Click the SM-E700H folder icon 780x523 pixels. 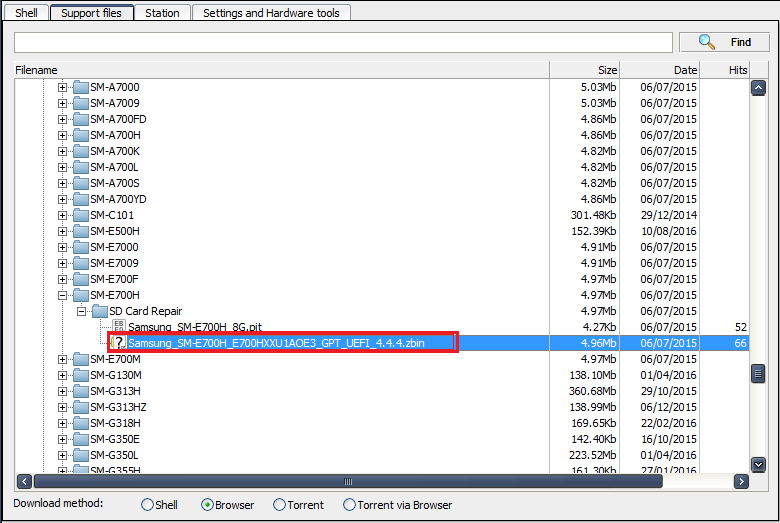coord(81,295)
